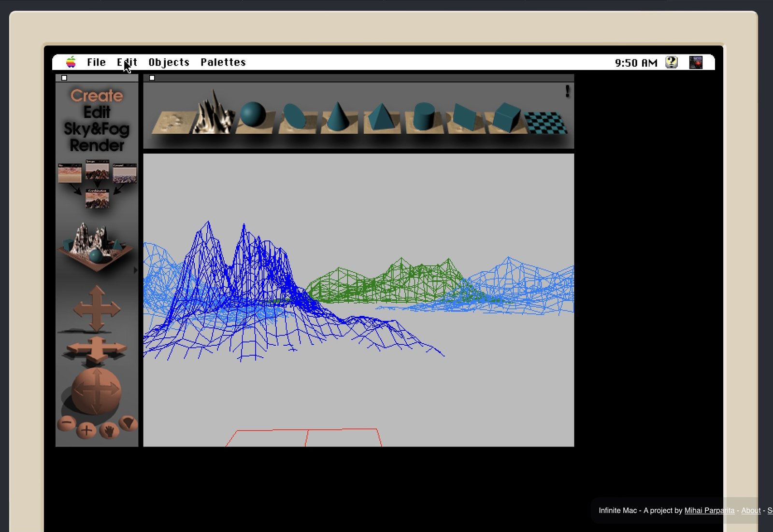
Task: Add the checkered infinite plane
Action: (x=545, y=122)
